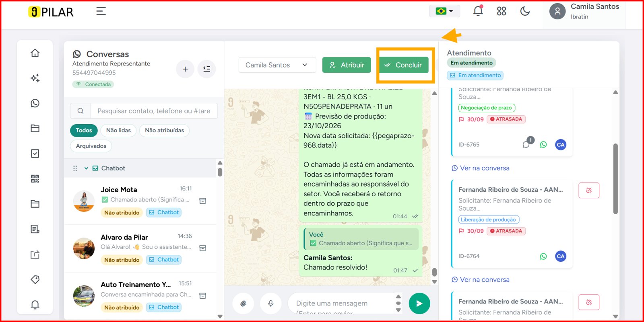
Task: Click the quoted Chamado aberto reply preview
Action: pyautogui.click(x=361, y=239)
